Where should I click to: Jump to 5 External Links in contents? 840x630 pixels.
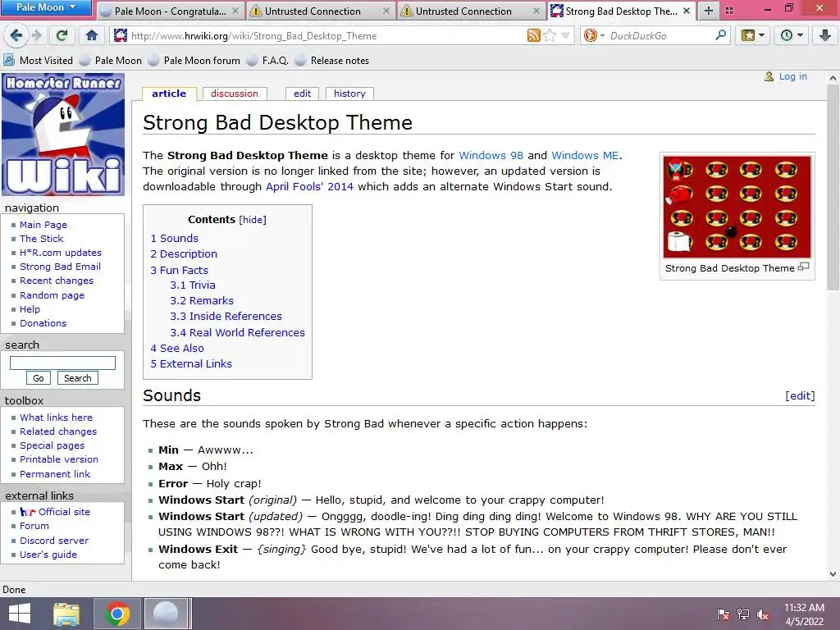pos(191,363)
